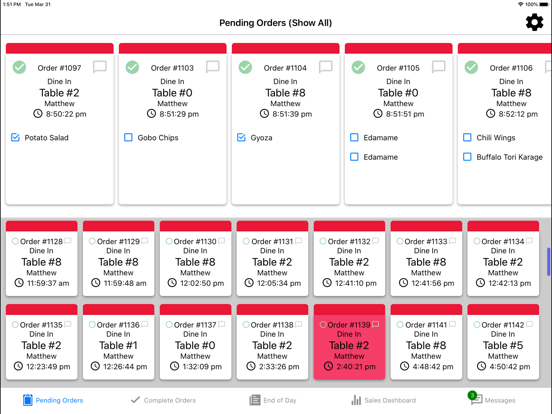The height and width of the screenshot is (414, 552).
Task: Select Order #1130 card
Action: pyautogui.click(x=195, y=258)
